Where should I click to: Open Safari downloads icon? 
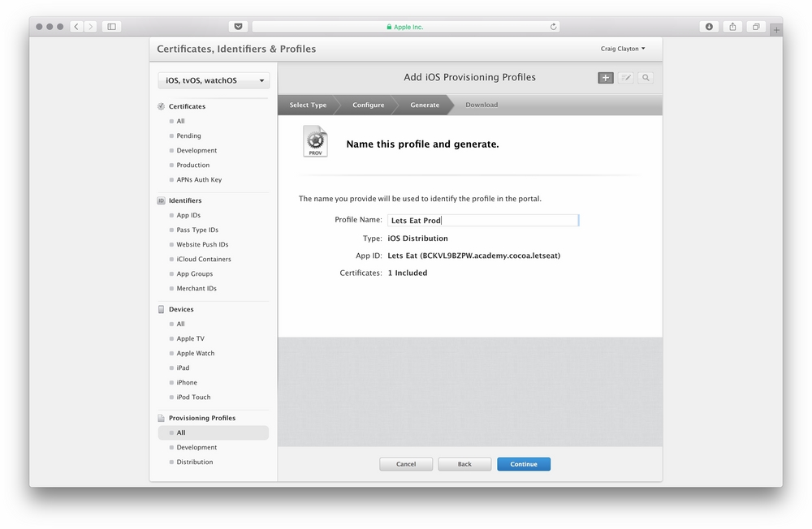click(x=709, y=27)
